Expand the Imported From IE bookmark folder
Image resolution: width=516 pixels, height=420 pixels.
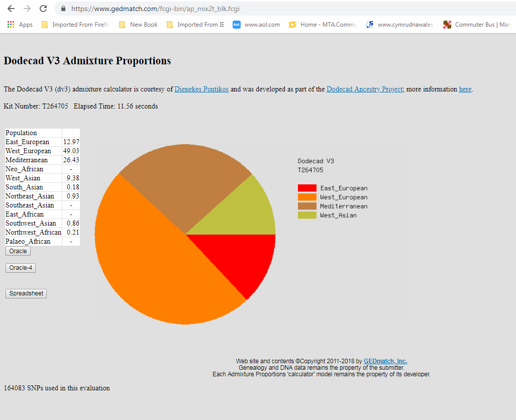(x=195, y=25)
